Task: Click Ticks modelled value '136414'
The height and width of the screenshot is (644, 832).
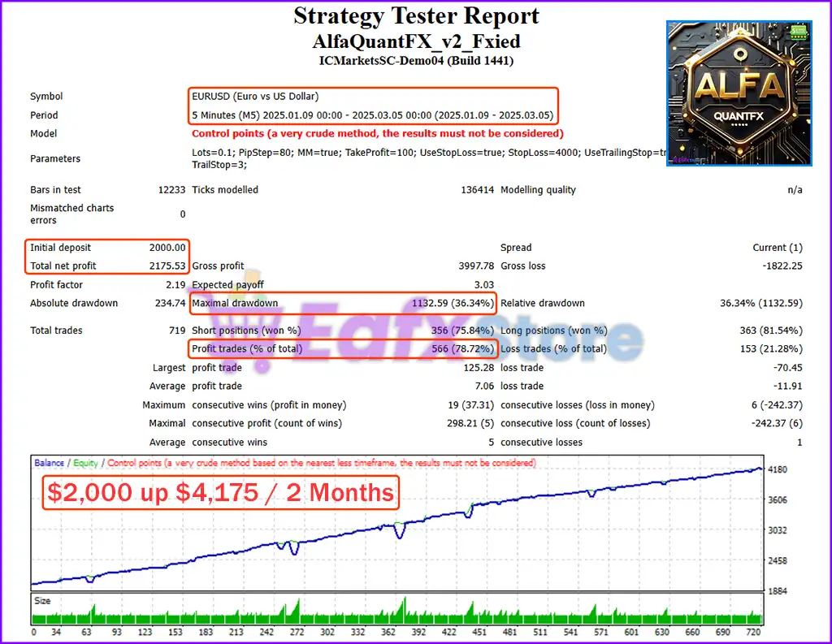Action: 478,190
